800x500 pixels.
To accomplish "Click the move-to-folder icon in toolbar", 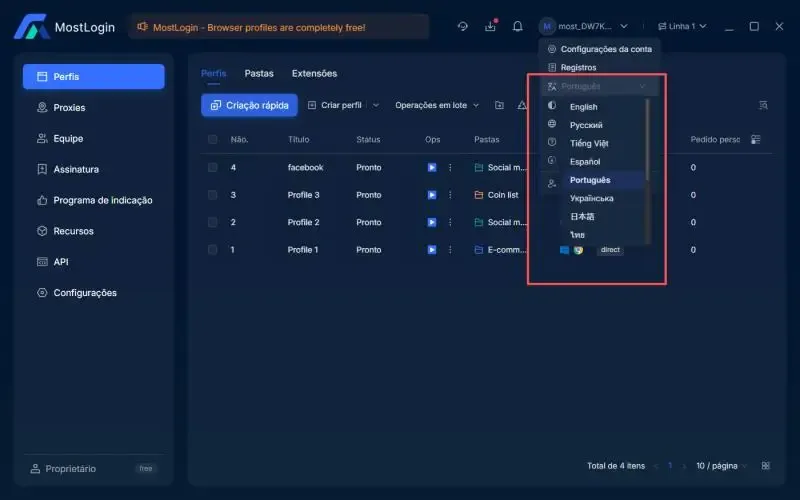I will tap(499, 105).
